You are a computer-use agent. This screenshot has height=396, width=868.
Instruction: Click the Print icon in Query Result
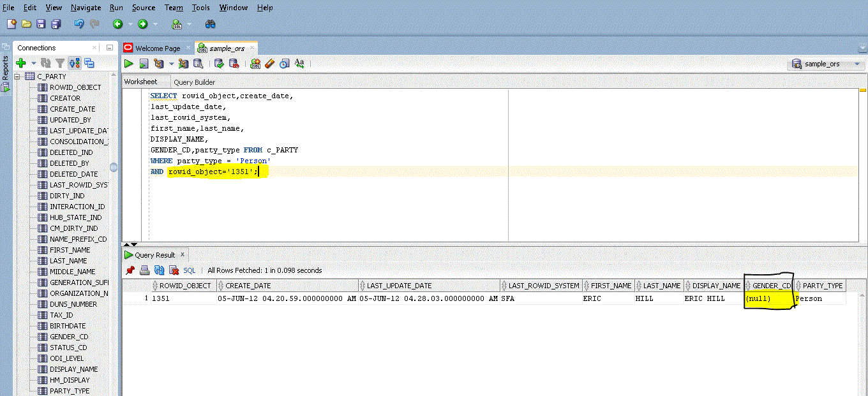coord(145,270)
